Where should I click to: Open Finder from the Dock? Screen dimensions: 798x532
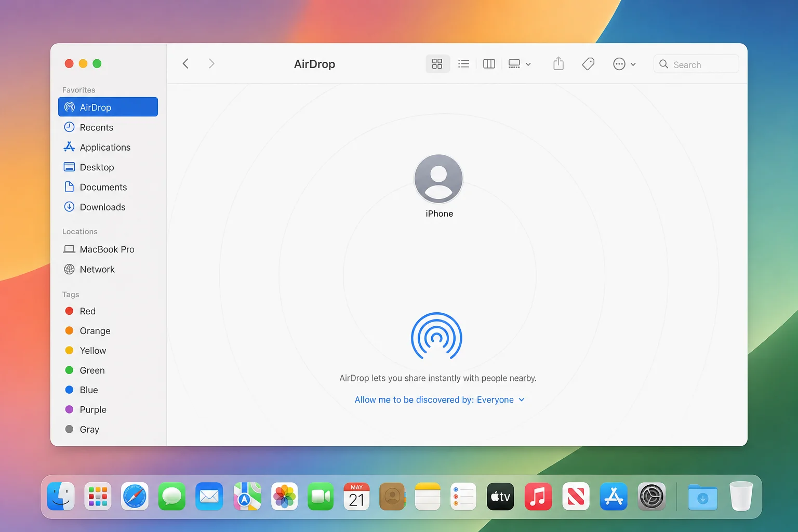[x=61, y=497]
